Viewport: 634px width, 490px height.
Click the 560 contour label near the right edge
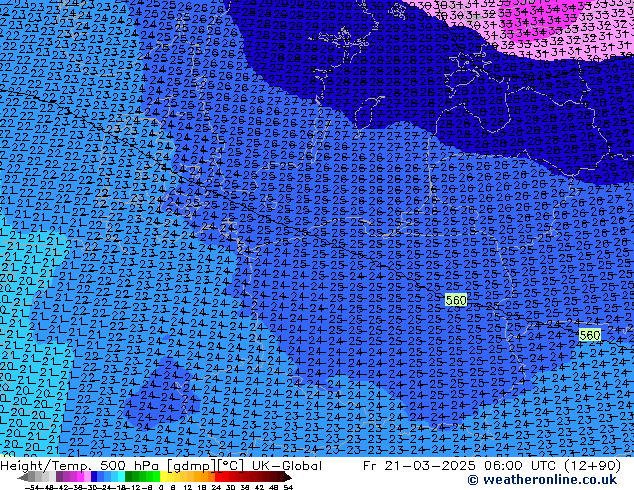tap(590, 335)
